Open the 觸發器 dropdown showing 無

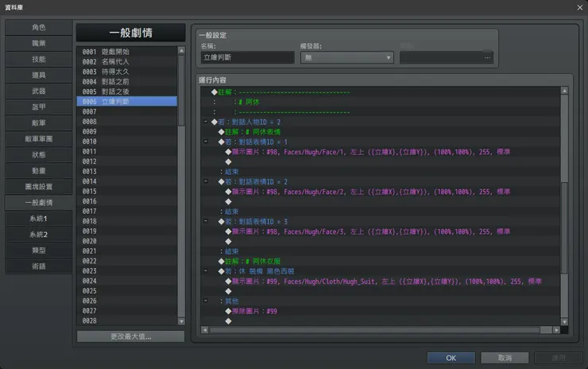click(347, 57)
